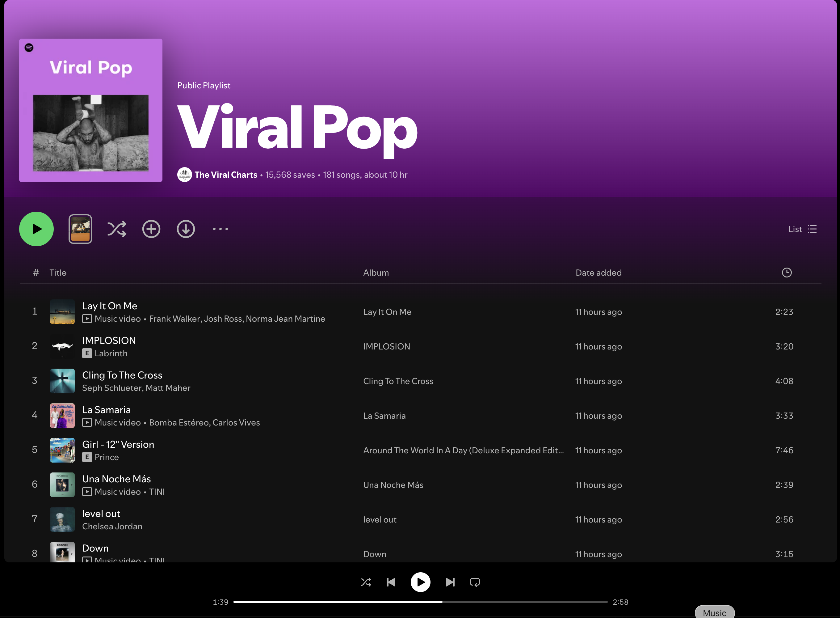This screenshot has height=618, width=840.
Task: Open the List view options dropdown
Action: coord(802,229)
